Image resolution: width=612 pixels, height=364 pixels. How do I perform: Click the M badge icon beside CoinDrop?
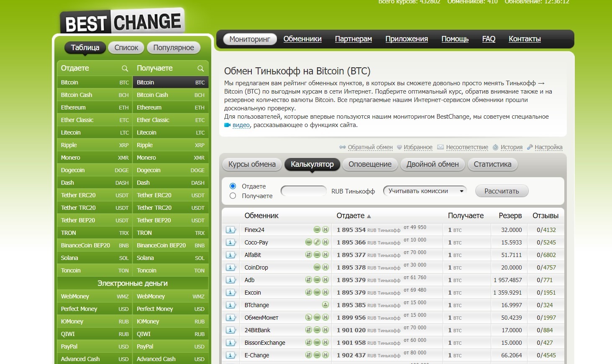[x=325, y=267]
